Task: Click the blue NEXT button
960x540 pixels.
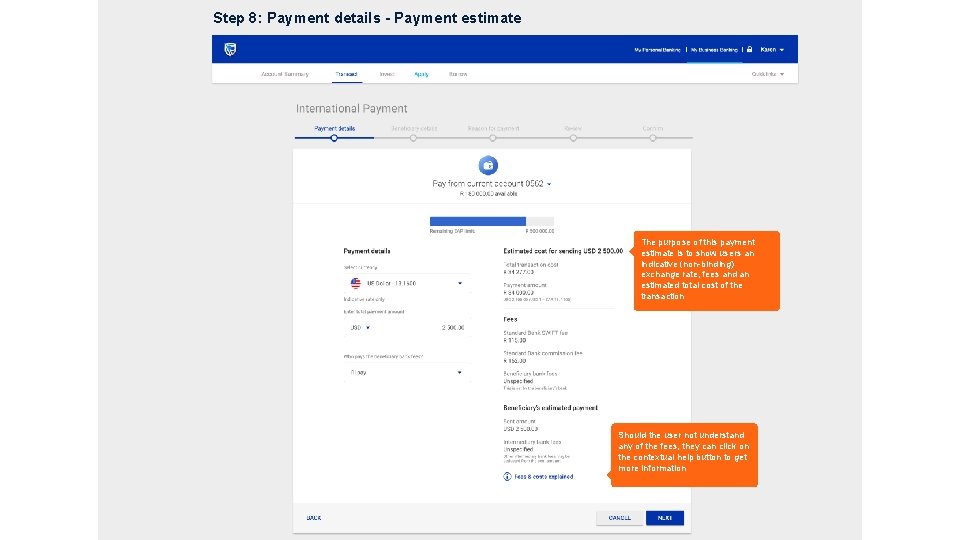Action: 665,518
